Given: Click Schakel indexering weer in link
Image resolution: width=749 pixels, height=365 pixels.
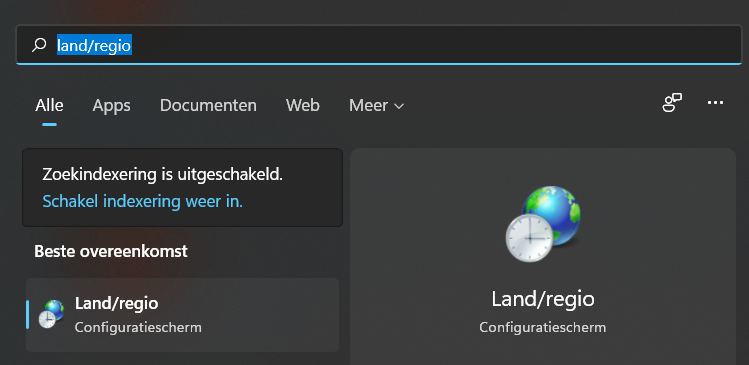Looking at the screenshot, I should click(x=142, y=202).
